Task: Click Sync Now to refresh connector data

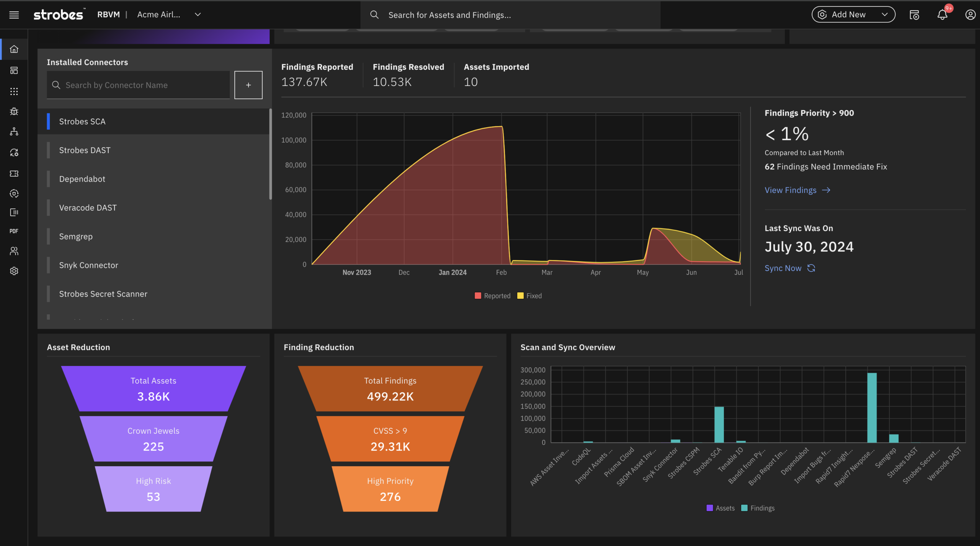Action: (783, 268)
